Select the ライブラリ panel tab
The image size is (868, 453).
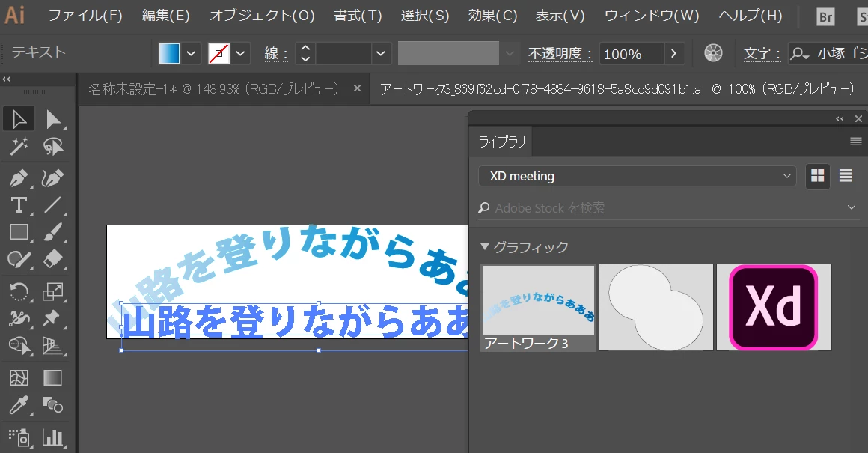(x=501, y=142)
